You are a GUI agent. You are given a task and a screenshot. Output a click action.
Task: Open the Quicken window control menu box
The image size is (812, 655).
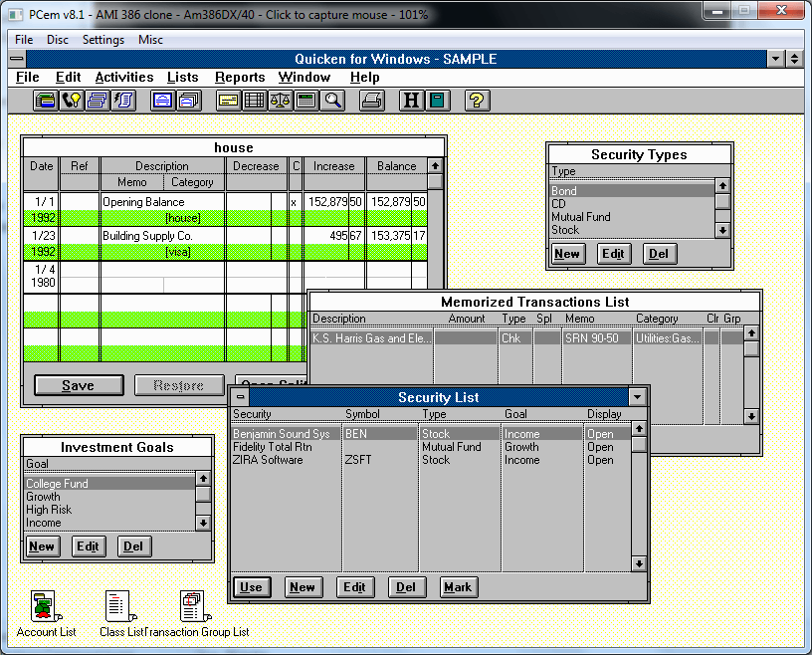coord(17,59)
